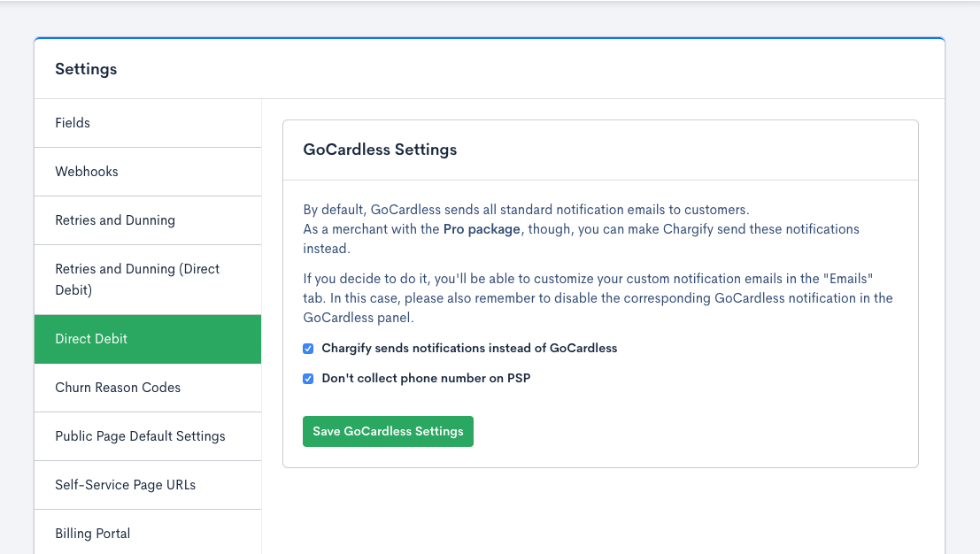Click the Settings page title
This screenshot has width=980, height=554.
(x=86, y=69)
